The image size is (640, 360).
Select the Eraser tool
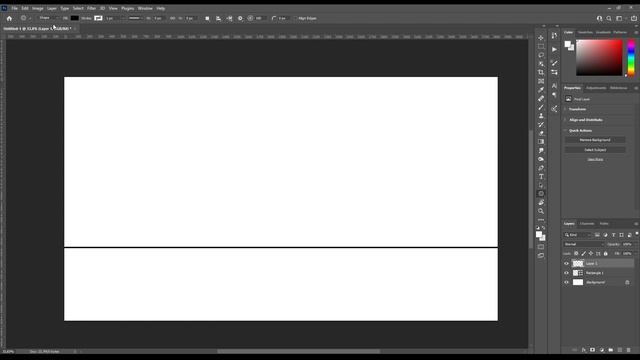541,133
